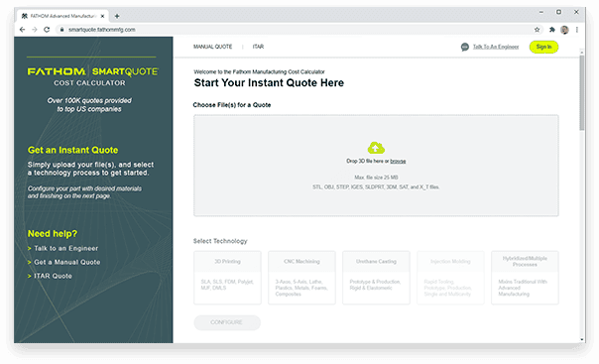Click the 'Start Your Instant Quote Here' heading
The image size is (599, 364).
[x=269, y=83]
